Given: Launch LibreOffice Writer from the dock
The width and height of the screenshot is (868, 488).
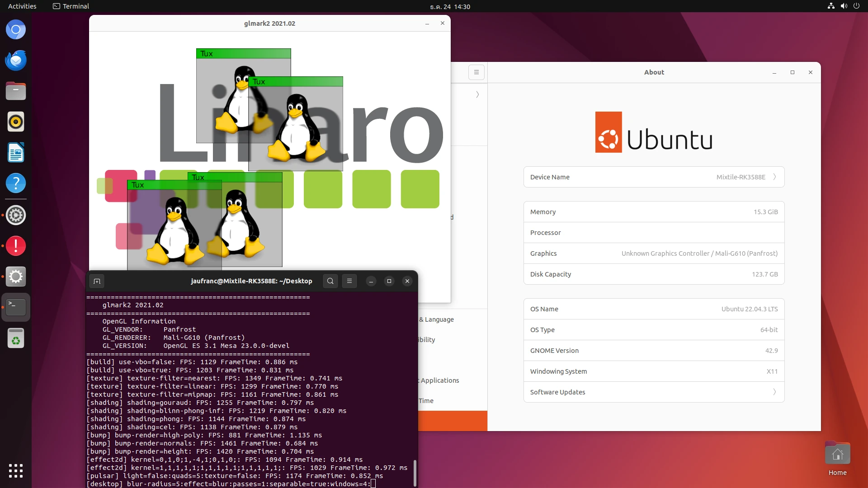Looking at the screenshot, I should pos(16,152).
